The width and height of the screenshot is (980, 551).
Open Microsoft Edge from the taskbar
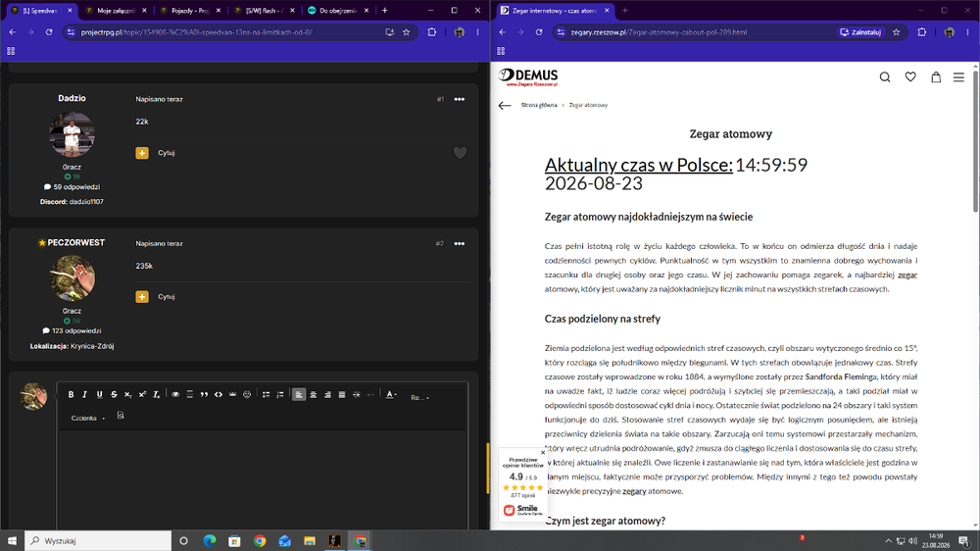(210, 540)
